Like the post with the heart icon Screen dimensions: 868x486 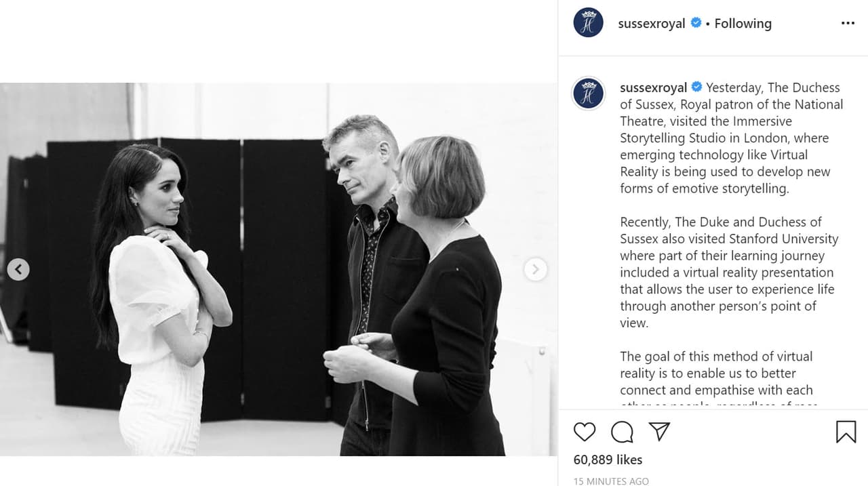coord(585,432)
